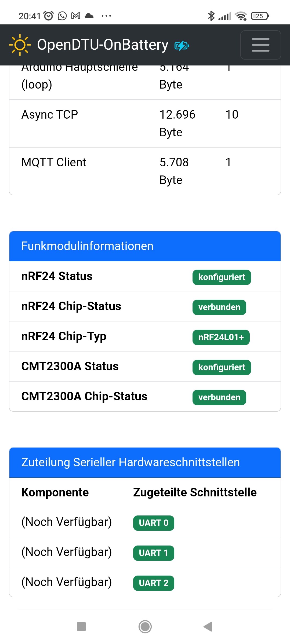Open the hamburger navigation menu
The height and width of the screenshot is (644, 290).
260,45
